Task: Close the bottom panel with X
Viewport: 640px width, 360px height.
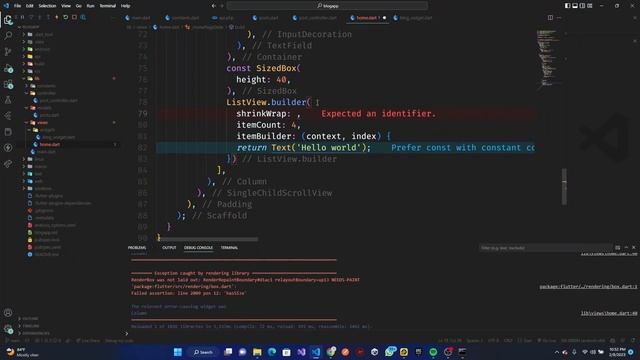Action: point(633,247)
